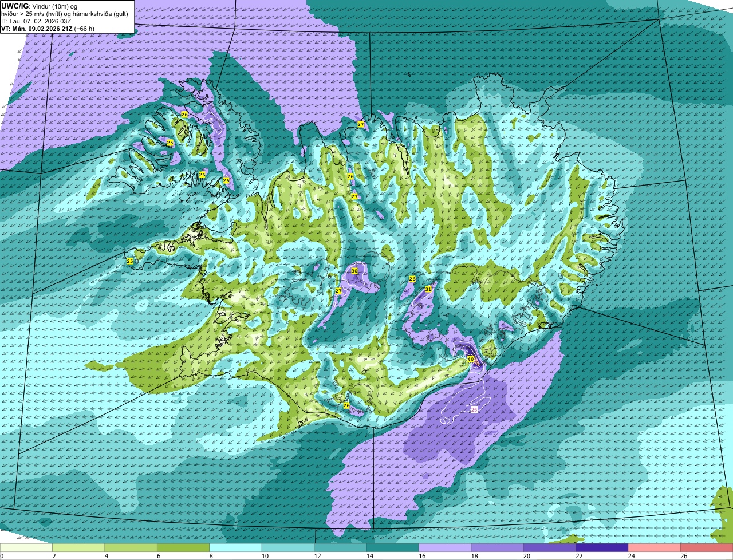This screenshot has width=733, height=560.
Task: Click the legend scale tick number 8
Action: 212,556
